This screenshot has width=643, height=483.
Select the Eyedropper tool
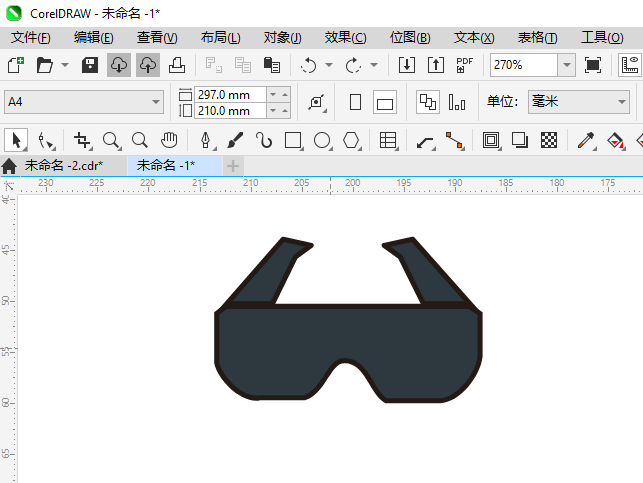[589, 140]
